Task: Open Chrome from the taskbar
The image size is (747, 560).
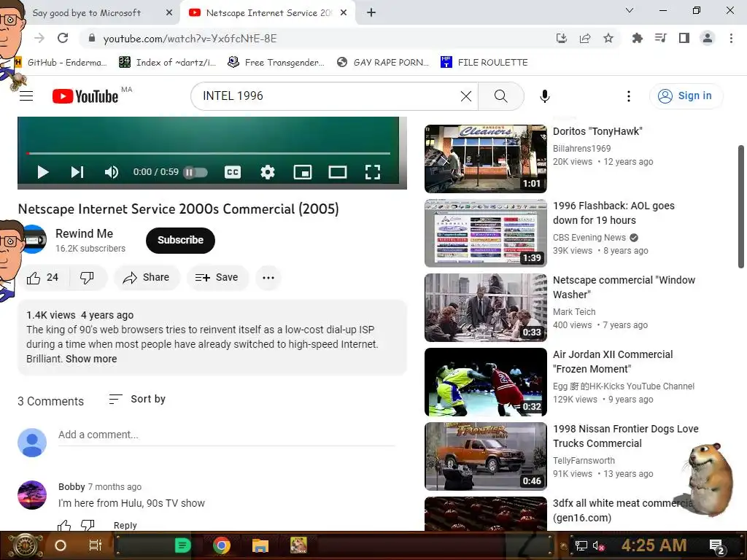Action: click(221, 545)
